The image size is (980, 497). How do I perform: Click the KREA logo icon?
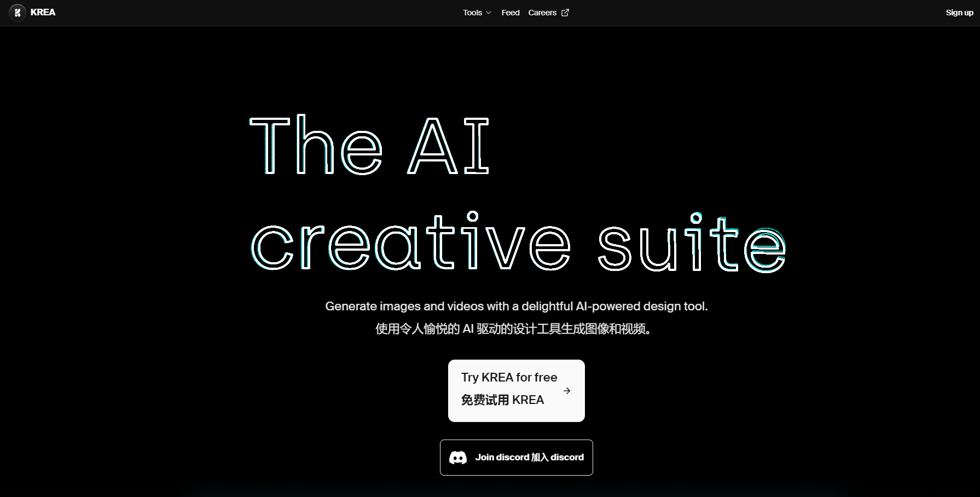18,13
